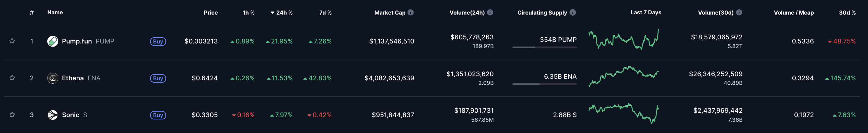The height and width of the screenshot is (133, 868).
Task: Toggle the watchlist star for Pump.fun
Action: [12, 41]
